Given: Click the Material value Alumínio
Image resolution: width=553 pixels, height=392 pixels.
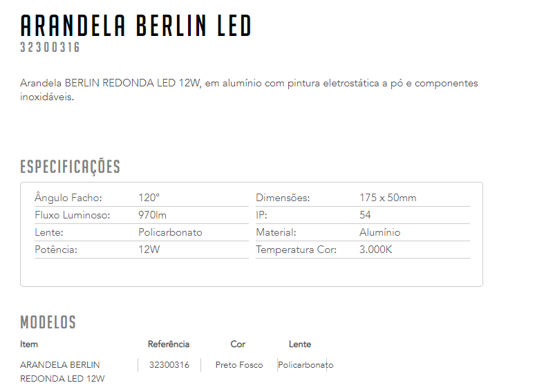Looking at the screenshot, I should [379, 232].
